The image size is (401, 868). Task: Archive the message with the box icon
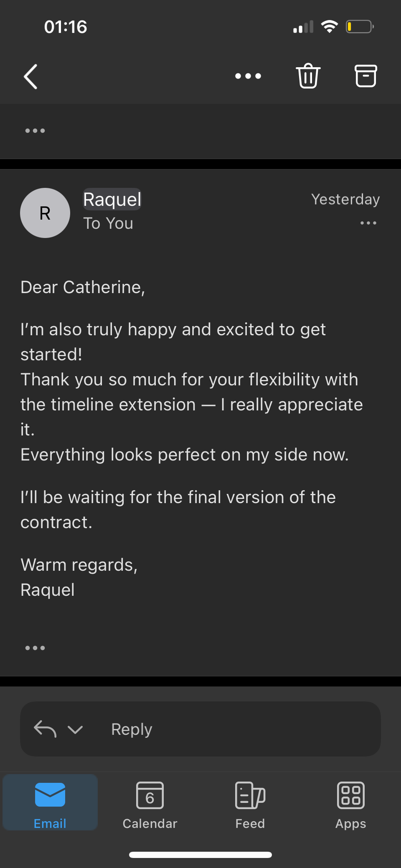(366, 76)
